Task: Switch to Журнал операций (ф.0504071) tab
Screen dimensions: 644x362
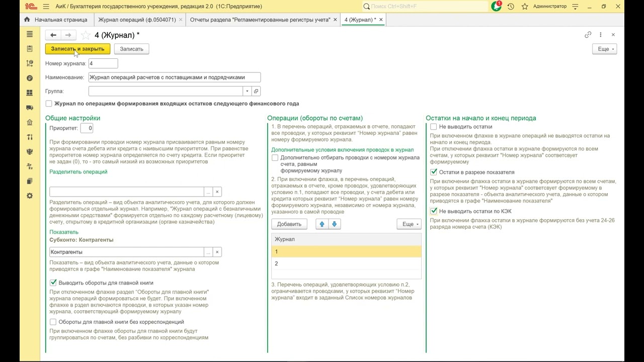Action: [137, 20]
